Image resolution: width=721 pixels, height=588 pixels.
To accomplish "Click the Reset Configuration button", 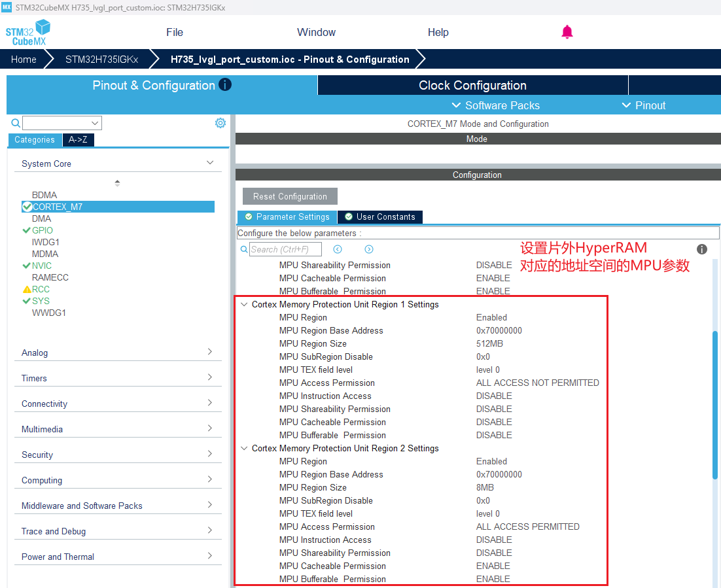I will point(290,196).
